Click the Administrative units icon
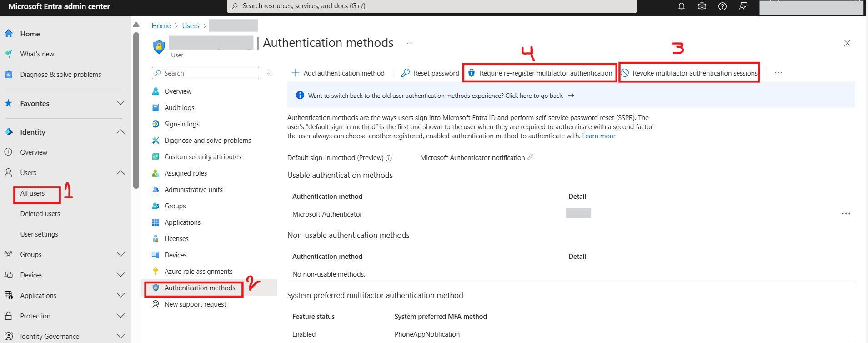868x343 pixels. coord(156,190)
